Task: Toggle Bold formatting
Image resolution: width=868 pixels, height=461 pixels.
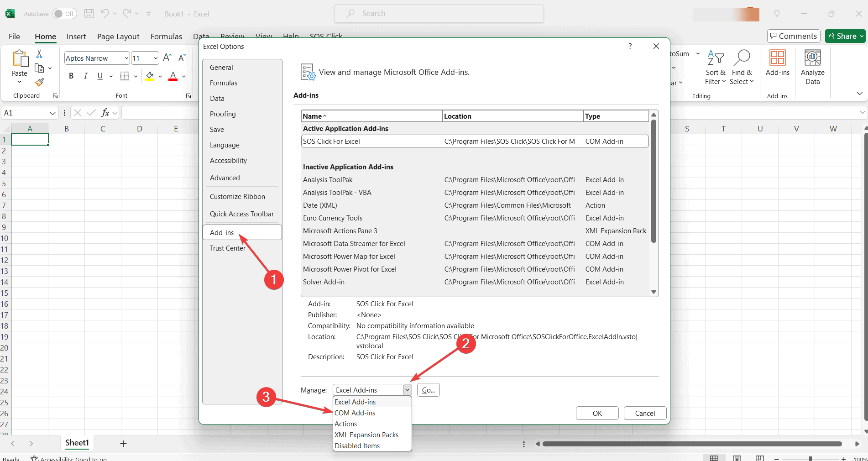Action: coord(71,76)
